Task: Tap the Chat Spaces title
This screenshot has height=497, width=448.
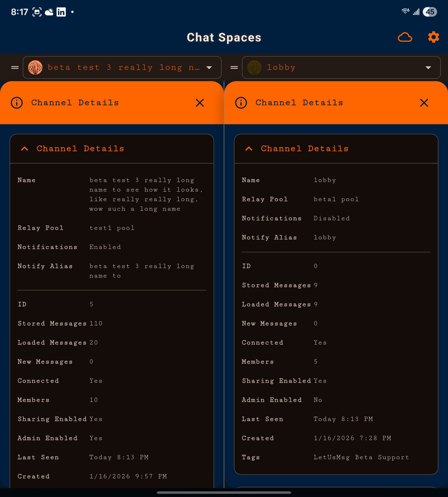Action: 224,37
